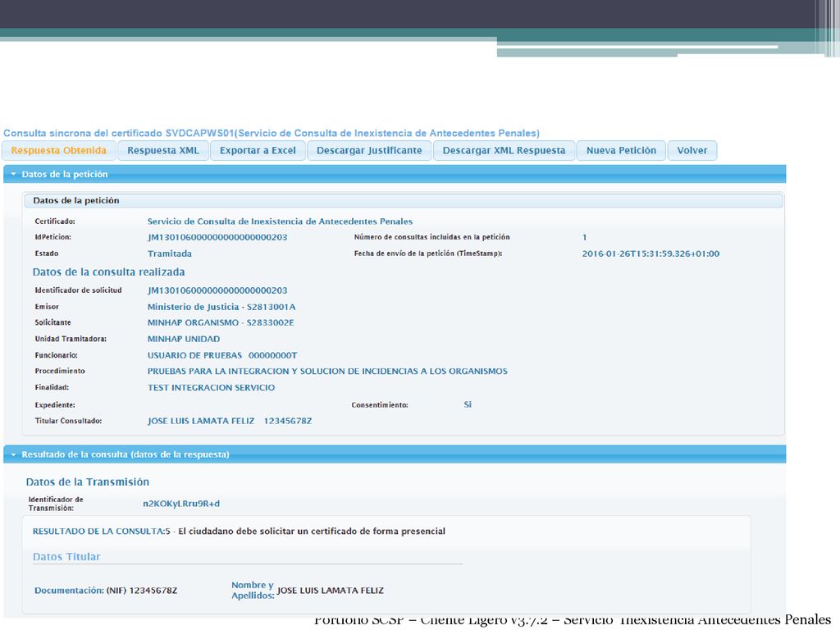Select Identificador de solicitud value
840x630 pixels.
(217, 290)
